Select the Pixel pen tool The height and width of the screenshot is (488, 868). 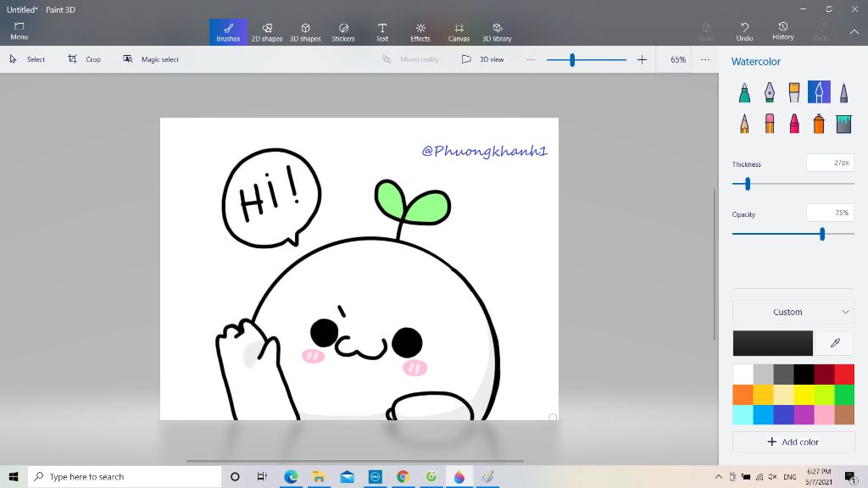point(843,92)
